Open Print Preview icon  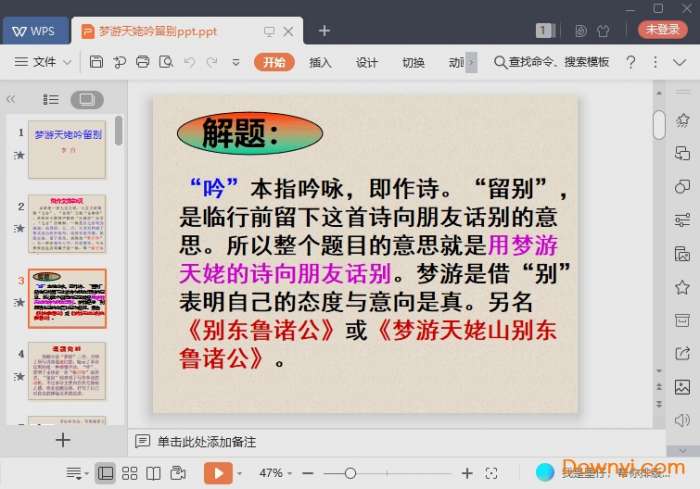click(x=166, y=62)
